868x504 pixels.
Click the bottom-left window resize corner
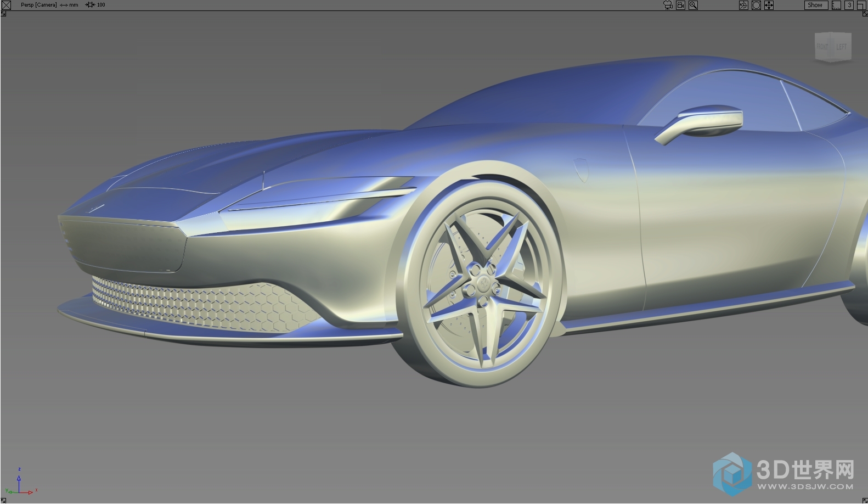(3, 500)
